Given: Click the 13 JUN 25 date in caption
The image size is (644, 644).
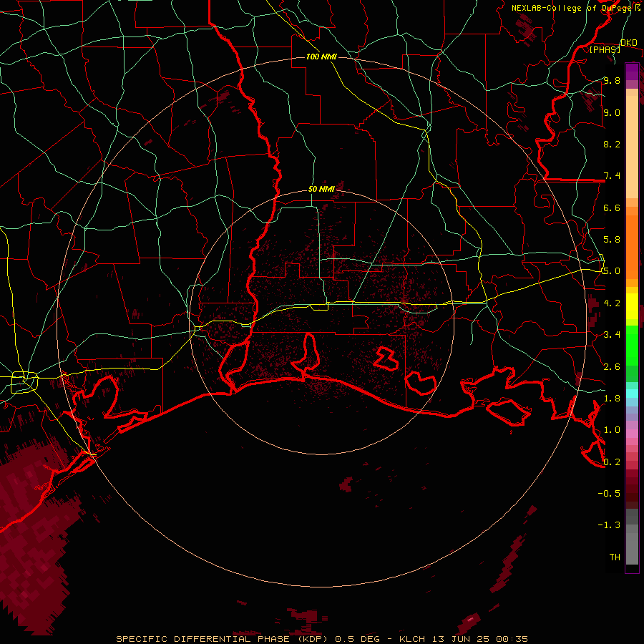Looking at the screenshot, I should (x=460, y=639).
